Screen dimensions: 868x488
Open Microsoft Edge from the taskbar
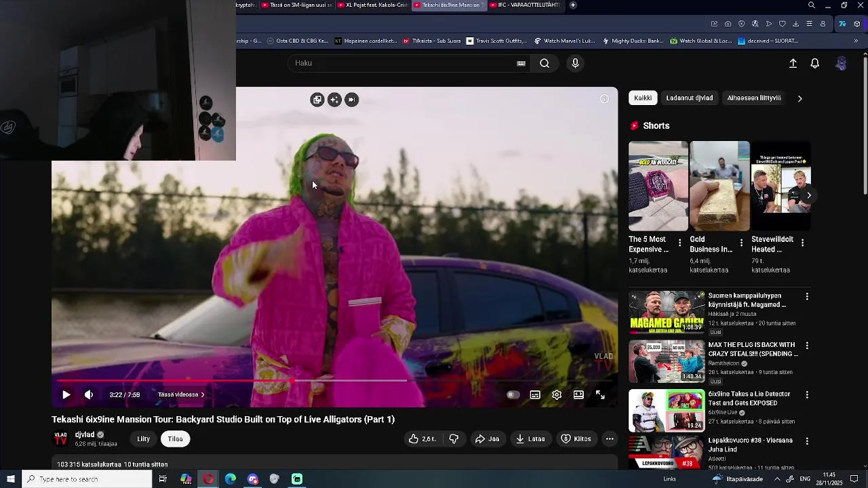coord(231,479)
